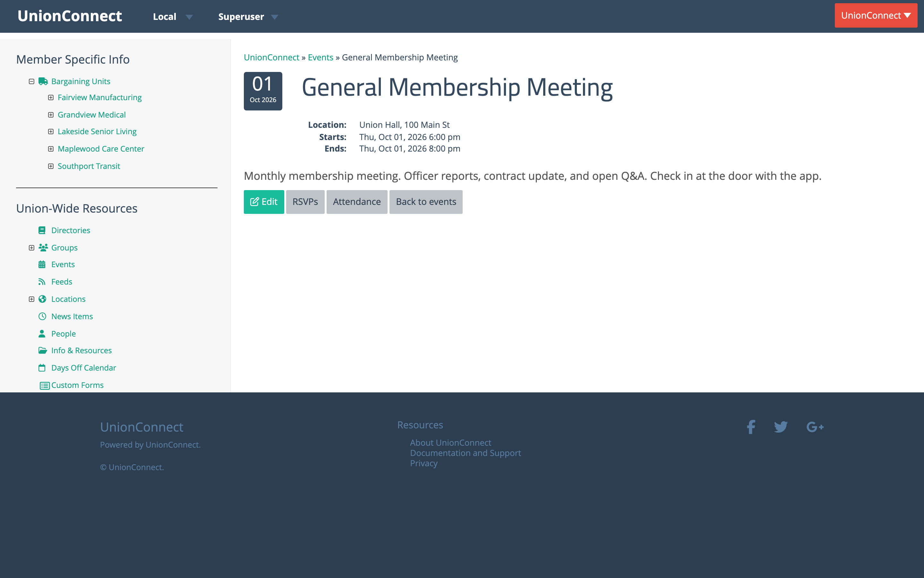Expand the Maplewood Care Center node
The width and height of the screenshot is (924, 578).
[x=51, y=149]
